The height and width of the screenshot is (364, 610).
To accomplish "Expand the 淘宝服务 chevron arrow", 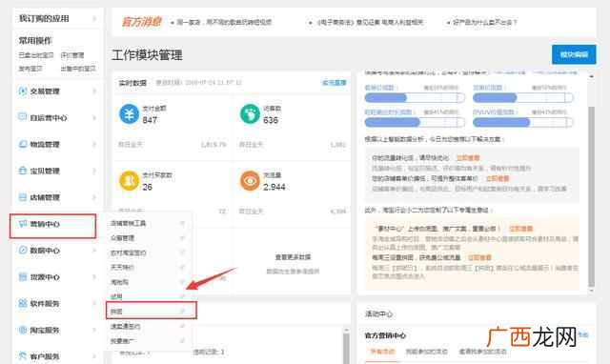I will (94, 330).
